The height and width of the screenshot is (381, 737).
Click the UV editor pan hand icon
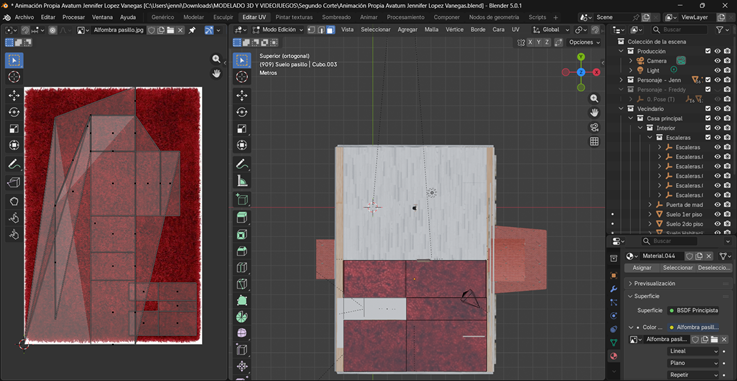(x=216, y=74)
